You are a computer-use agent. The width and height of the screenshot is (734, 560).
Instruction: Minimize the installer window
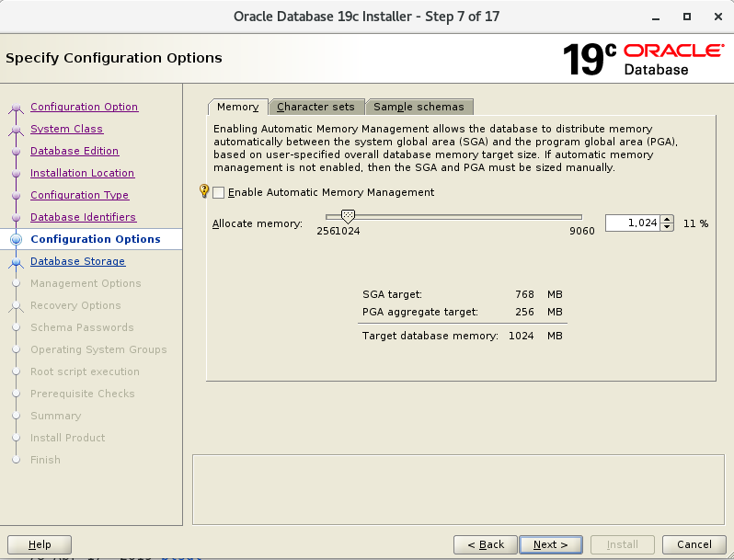[x=656, y=17]
